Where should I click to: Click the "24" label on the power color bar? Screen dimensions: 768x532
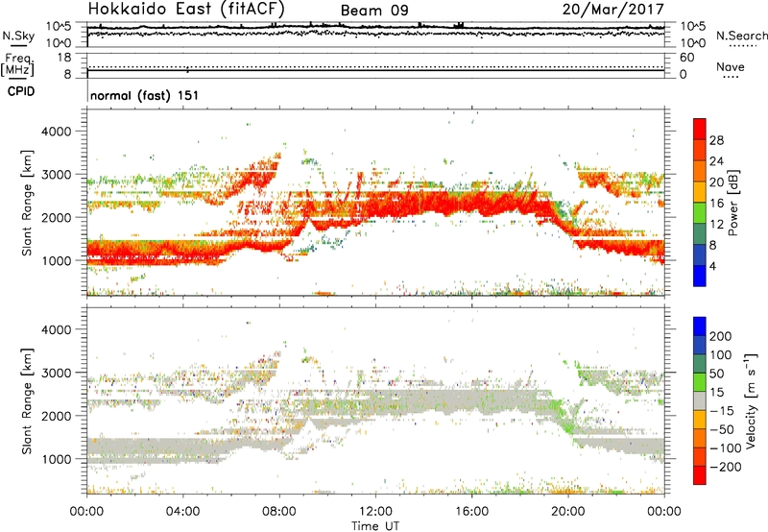(x=716, y=161)
